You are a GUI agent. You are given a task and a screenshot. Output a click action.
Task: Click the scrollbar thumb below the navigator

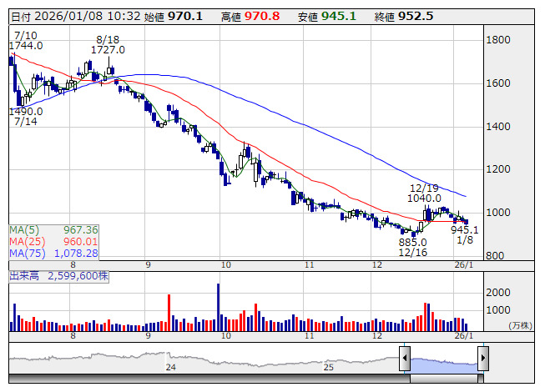(x=444, y=378)
